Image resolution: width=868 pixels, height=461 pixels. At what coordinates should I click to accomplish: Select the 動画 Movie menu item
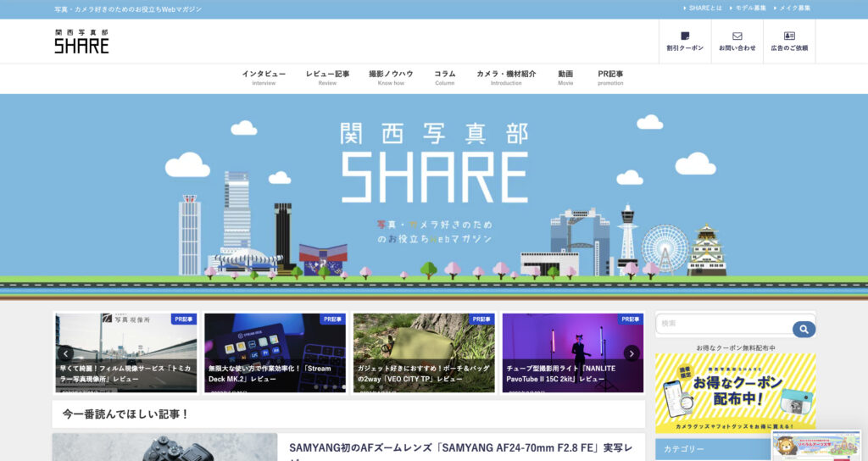click(x=565, y=77)
